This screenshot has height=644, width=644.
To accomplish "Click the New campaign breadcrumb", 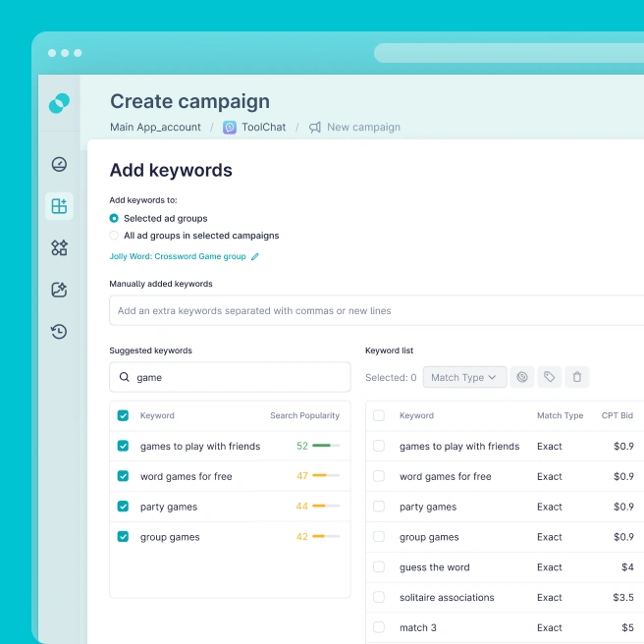I will [363, 128].
